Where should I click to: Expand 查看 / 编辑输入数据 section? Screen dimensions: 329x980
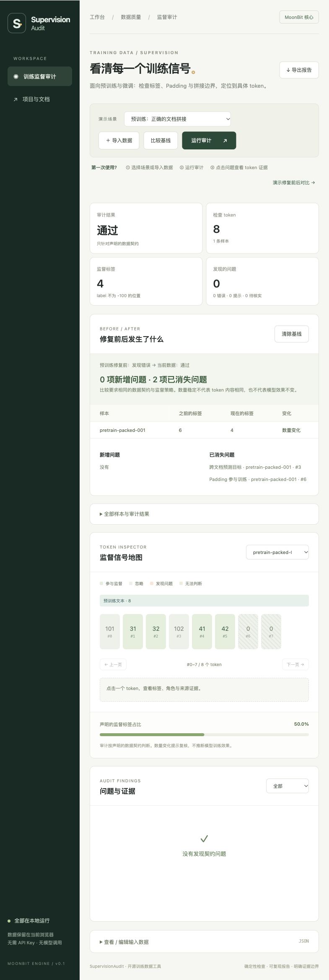[204, 942]
